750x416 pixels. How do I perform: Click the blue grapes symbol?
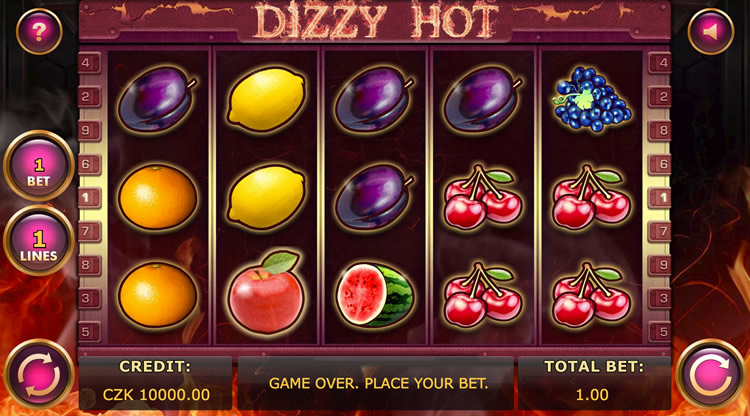pos(592,99)
